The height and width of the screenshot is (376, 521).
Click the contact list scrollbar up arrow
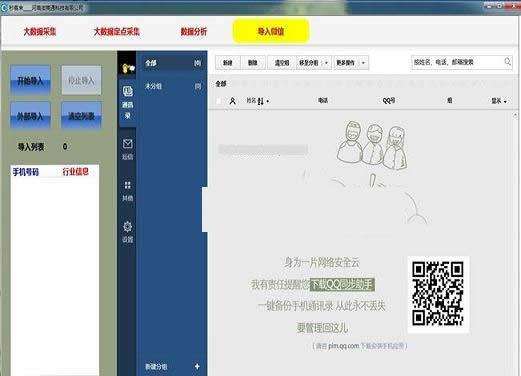(515, 115)
